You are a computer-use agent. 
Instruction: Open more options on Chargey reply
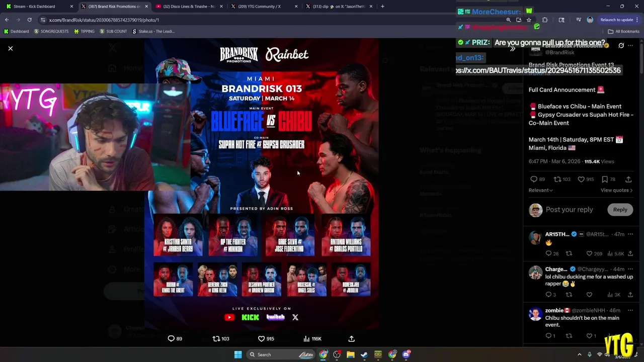pos(630,269)
